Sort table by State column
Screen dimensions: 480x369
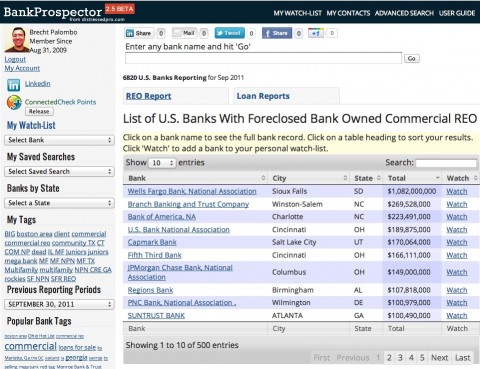click(366, 178)
